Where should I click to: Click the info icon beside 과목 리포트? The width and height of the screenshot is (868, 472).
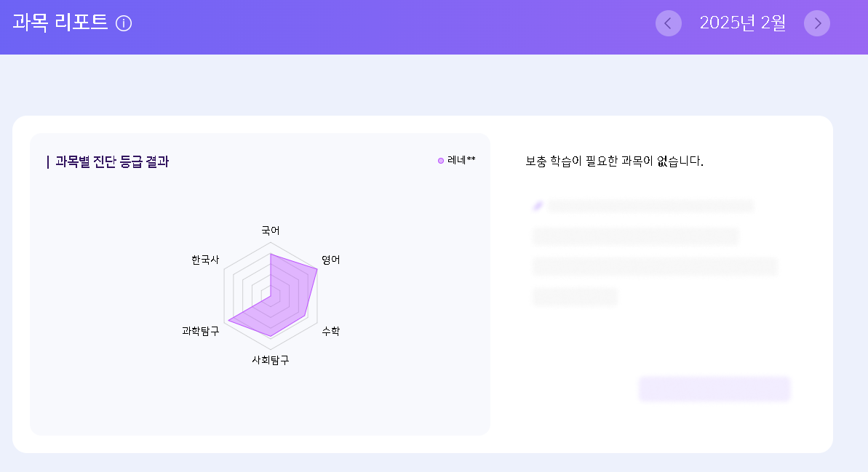tap(124, 24)
